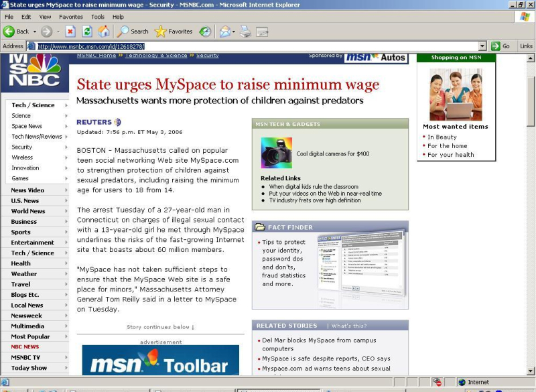Click the MSNBC peacock logo
The height and width of the screenshot is (392, 536).
pyautogui.click(x=35, y=72)
